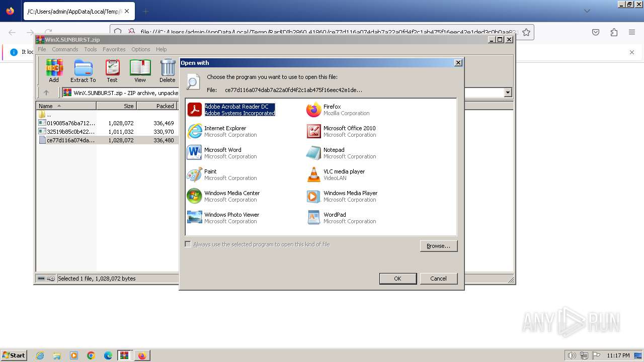
Task: Toggle Always use the selected program checkbox
Action: coord(188,244)
